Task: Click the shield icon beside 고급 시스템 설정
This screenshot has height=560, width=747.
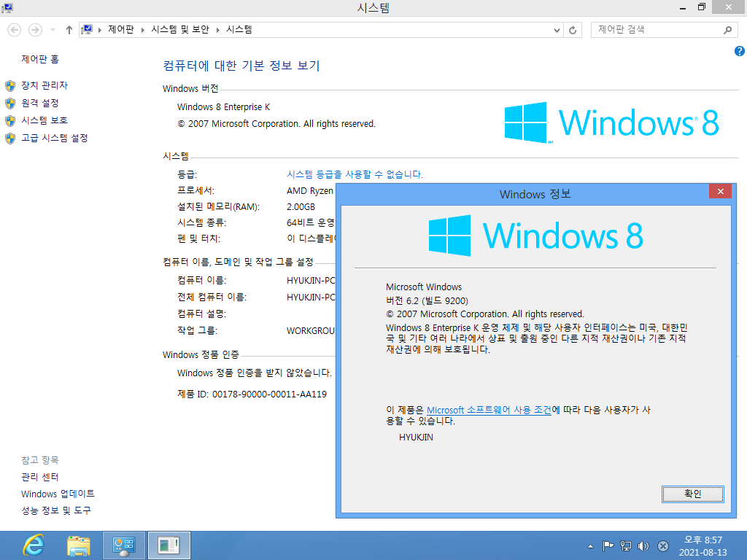Action: (x=10, y=138)
